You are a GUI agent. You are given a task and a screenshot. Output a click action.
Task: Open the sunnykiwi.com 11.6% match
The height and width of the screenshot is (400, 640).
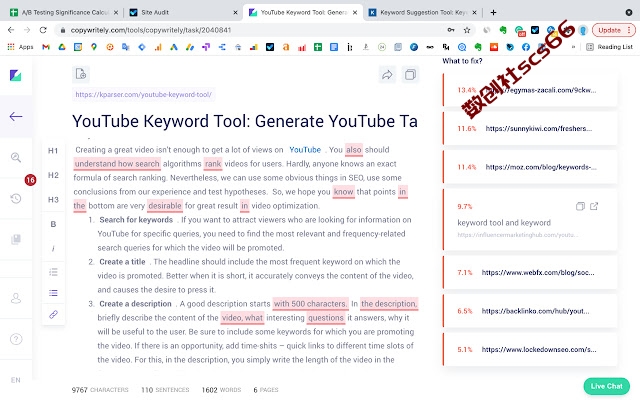tap(530, 129)
